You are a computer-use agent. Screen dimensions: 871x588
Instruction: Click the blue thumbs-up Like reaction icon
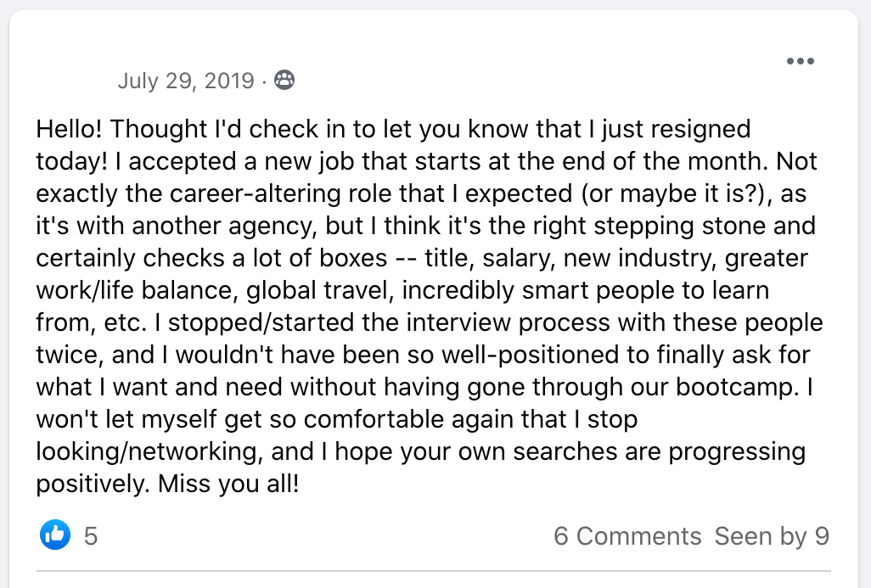click(55, 535)
